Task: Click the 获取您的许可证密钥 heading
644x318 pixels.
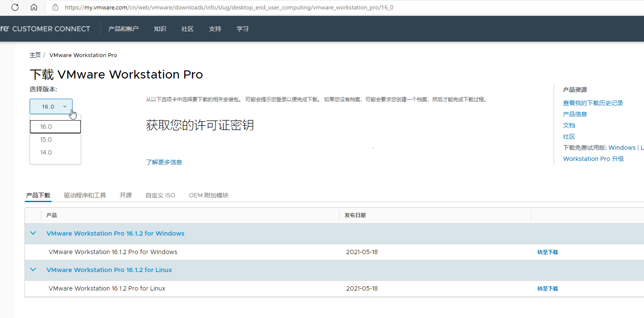Action: point(200,125)
